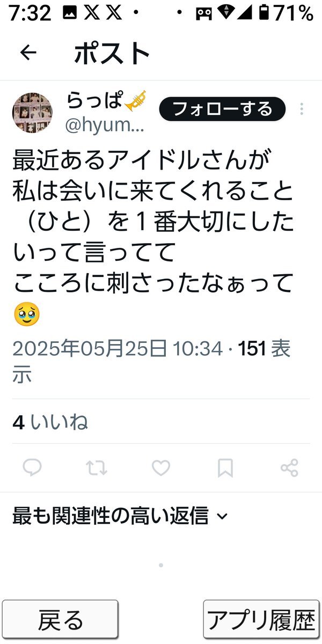Tap the repost arrows icon

pyautogui.click(x=97, y=468)
